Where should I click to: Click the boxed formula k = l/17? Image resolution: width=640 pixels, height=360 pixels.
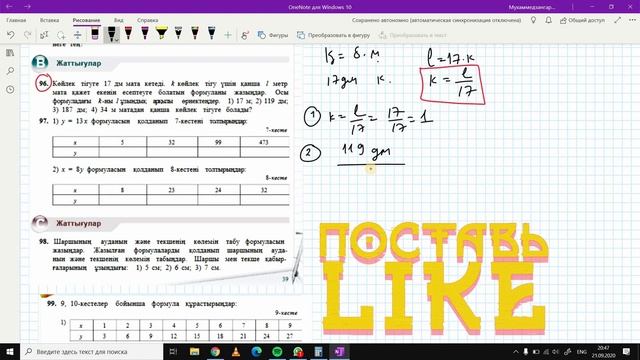point(452,84)
